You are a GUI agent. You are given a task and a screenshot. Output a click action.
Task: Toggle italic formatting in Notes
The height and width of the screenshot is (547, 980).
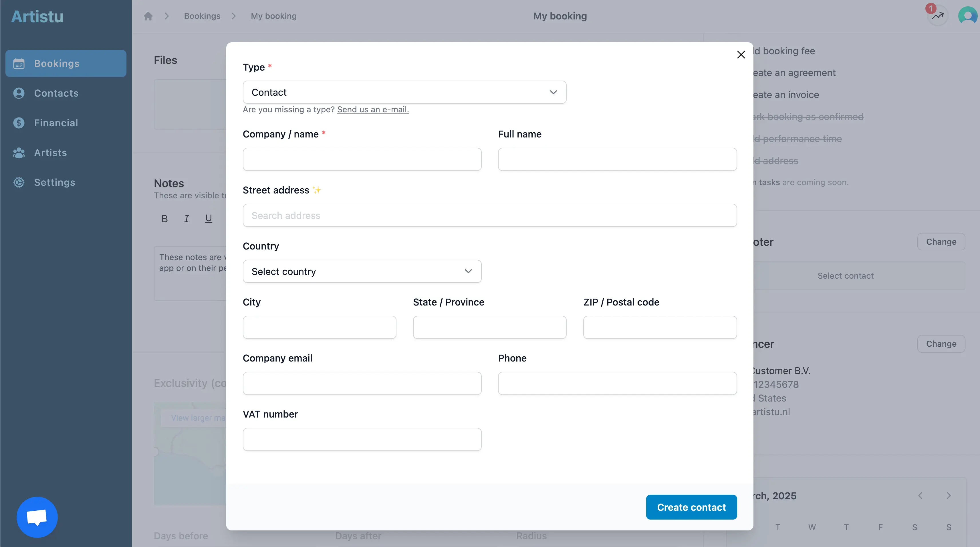[x=187, y=219]
